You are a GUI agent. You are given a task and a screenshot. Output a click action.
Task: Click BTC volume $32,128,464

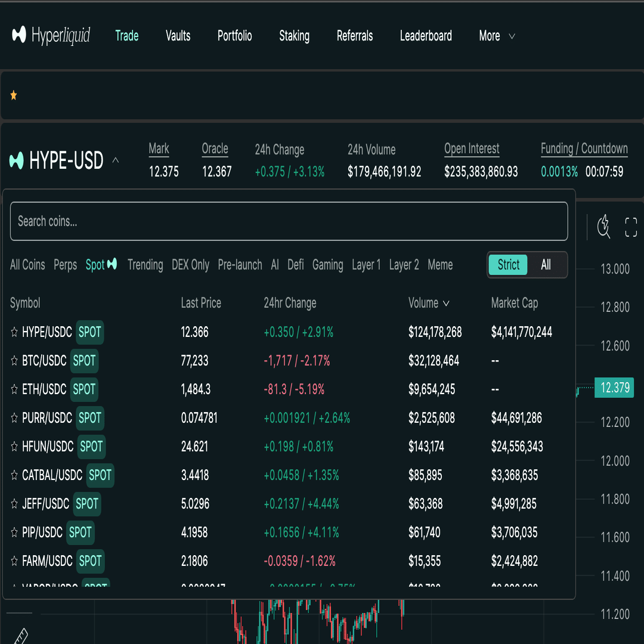tap(434, 361)
